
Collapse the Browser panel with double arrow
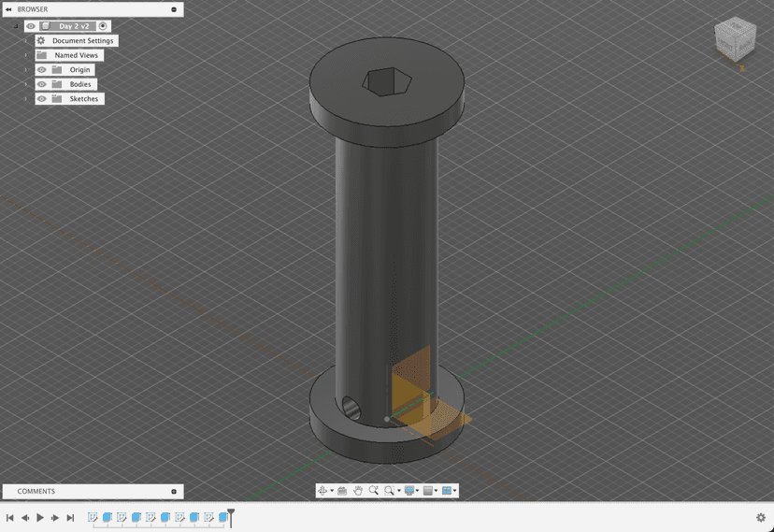click(8, 9)
